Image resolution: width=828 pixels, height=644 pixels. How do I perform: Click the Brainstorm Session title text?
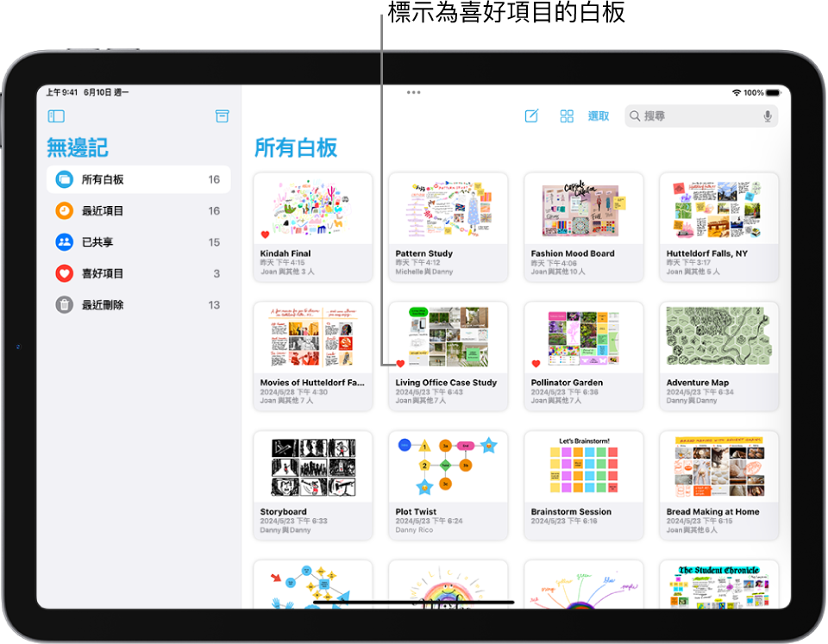tap(571, 511)
